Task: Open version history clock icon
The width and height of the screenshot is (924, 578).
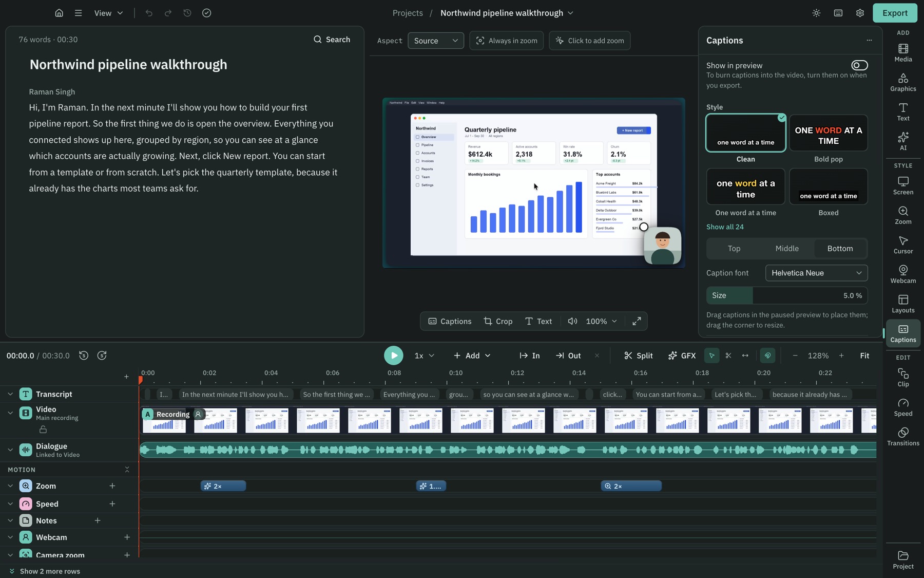Action: tap(187, 13)
